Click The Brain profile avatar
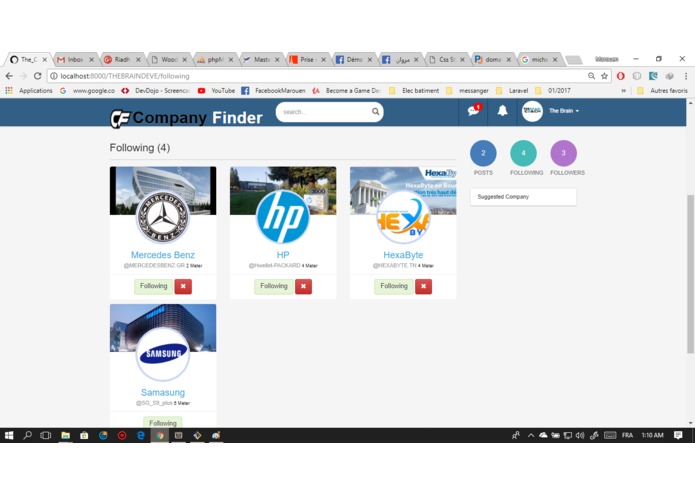Screen dimensions: 695x494 (532, 111)
